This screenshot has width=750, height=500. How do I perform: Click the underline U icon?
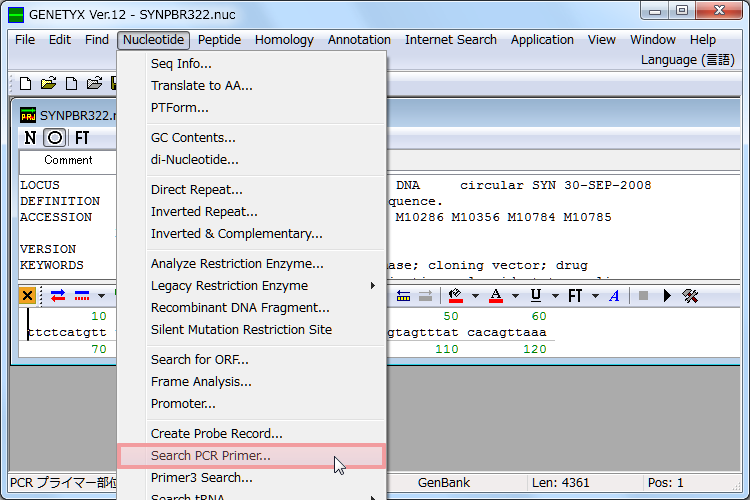536,296
